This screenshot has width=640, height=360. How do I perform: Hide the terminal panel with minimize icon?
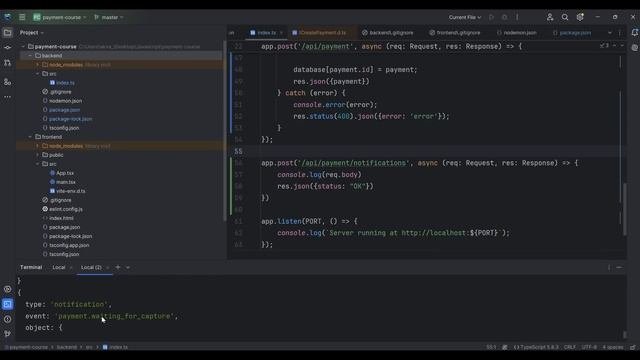click(619, 268)
